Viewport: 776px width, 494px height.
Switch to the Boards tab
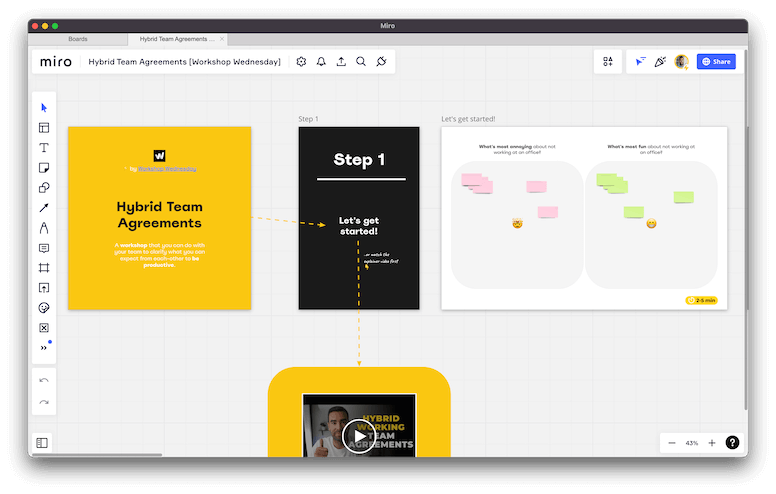[x=78, y=39]
